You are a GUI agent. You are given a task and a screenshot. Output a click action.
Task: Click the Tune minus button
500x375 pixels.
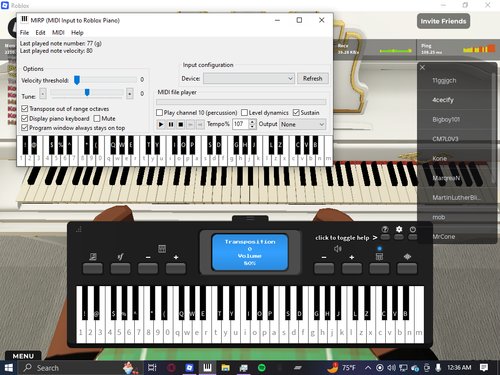click(43, 94)
